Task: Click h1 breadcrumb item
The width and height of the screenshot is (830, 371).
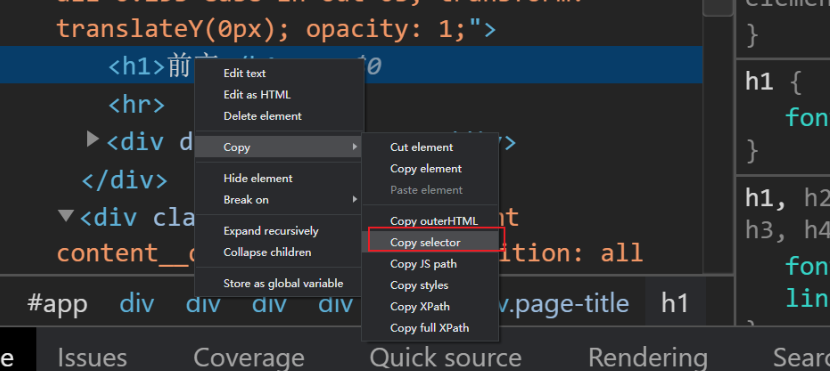Action: pos(675,304)
